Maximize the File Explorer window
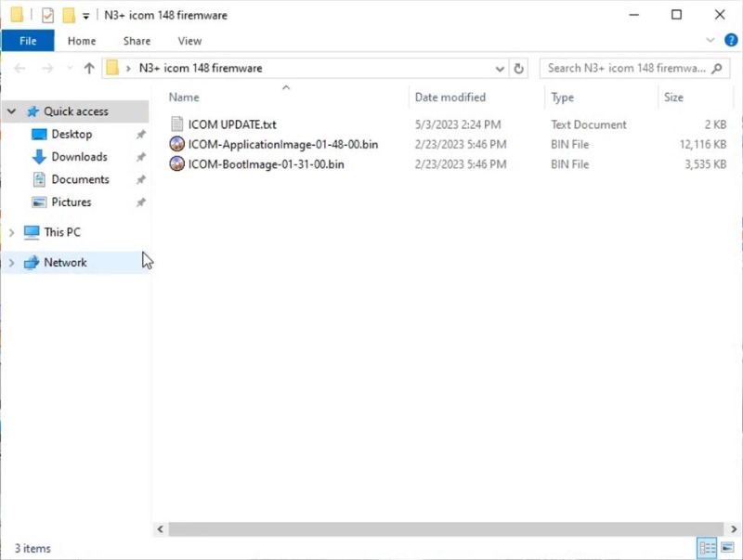Viewport: 743px width, 560px height. tap(677, 15)
